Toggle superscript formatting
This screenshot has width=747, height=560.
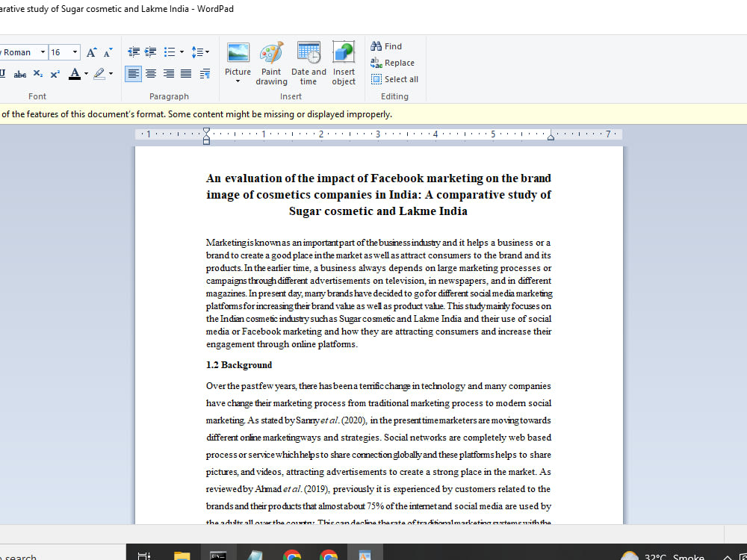(55, 74)
